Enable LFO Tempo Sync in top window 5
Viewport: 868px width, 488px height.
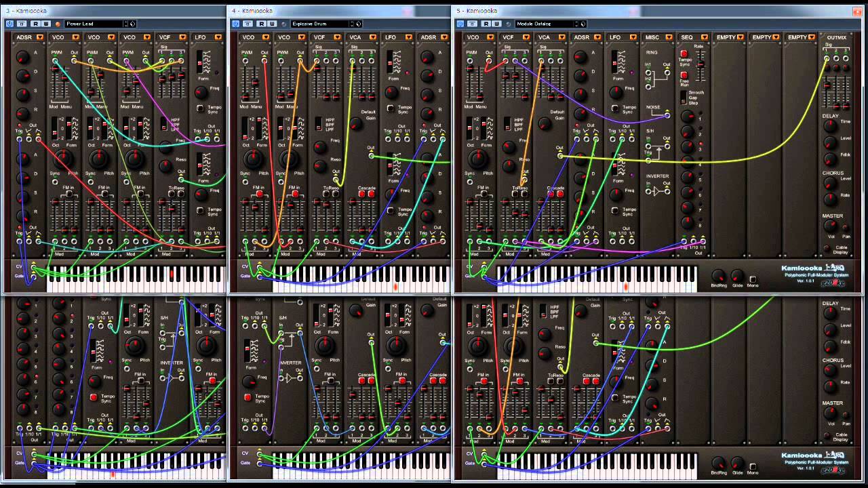(x=614, y=108)
